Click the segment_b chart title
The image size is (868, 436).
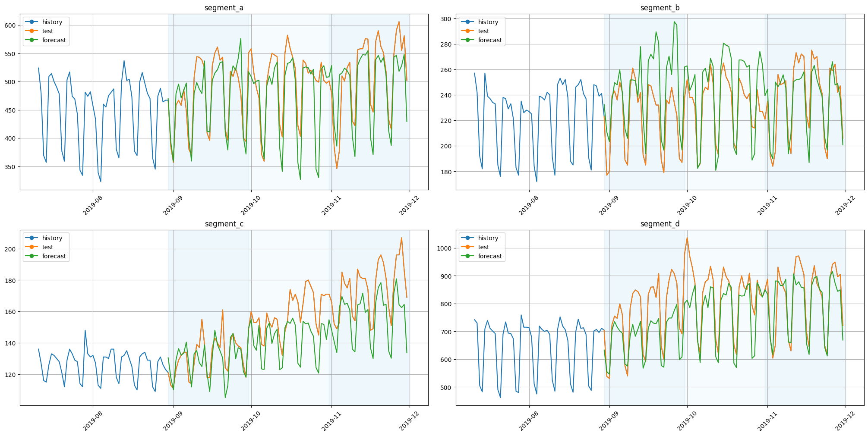point(660,8)
